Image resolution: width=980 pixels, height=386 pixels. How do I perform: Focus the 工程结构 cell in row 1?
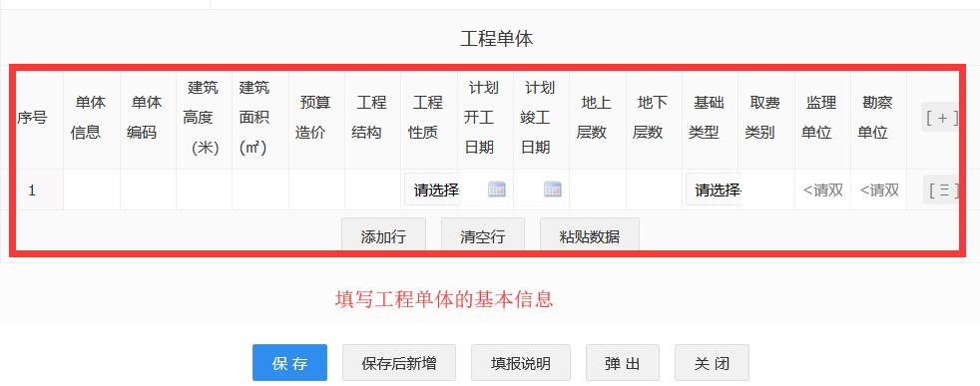tap(372, 190)
